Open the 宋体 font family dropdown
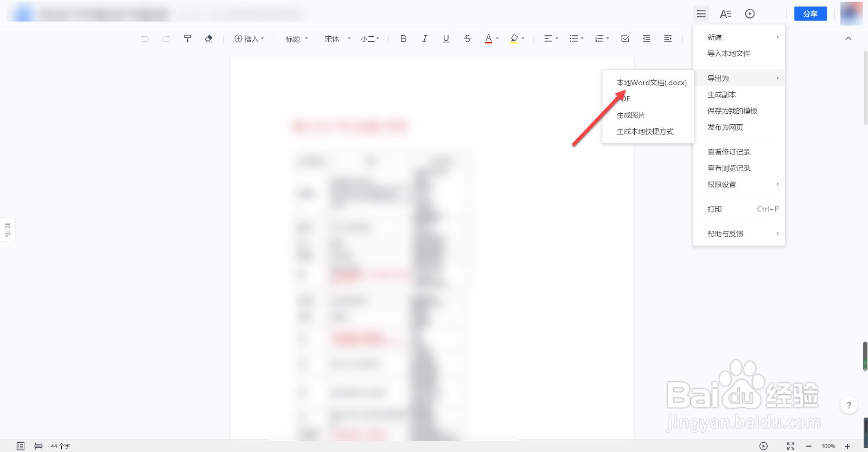 (337, 38)
